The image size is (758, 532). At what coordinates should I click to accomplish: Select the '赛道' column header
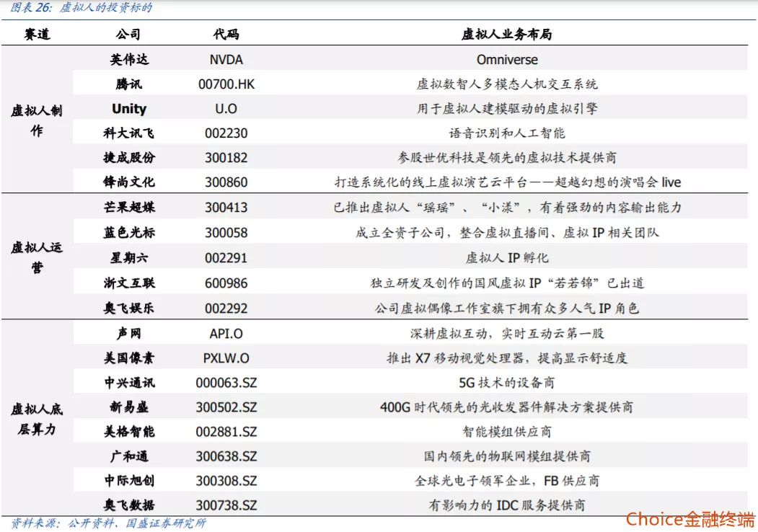pos(38,35)
